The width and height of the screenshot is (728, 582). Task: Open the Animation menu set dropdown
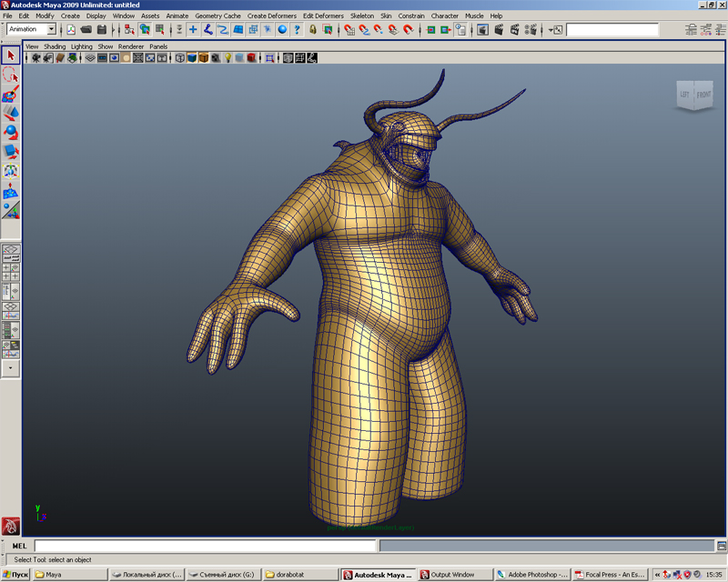pos(32,30)
